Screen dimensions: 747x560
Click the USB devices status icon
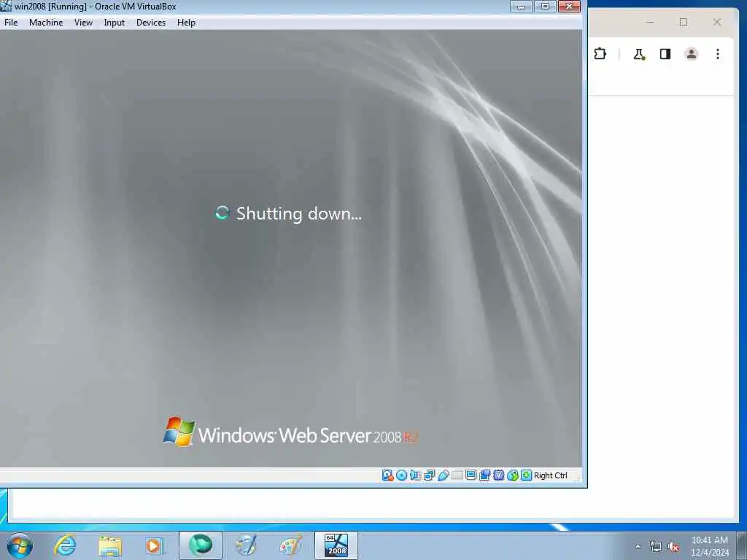point(443,475)
